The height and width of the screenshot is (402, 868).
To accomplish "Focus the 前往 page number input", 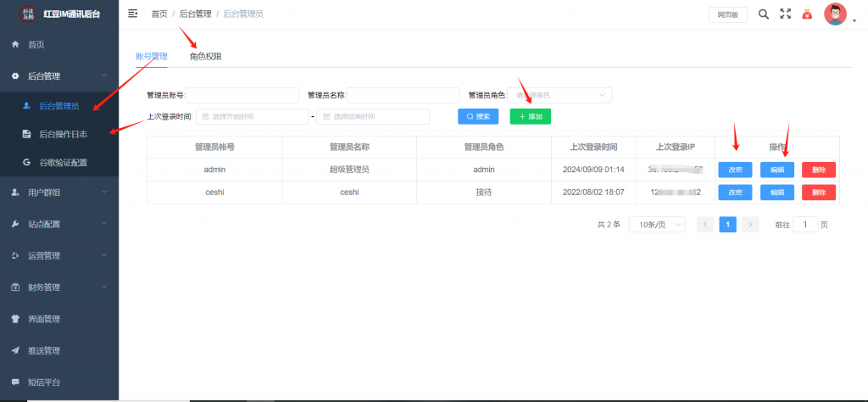I will (x=805, y=224).
